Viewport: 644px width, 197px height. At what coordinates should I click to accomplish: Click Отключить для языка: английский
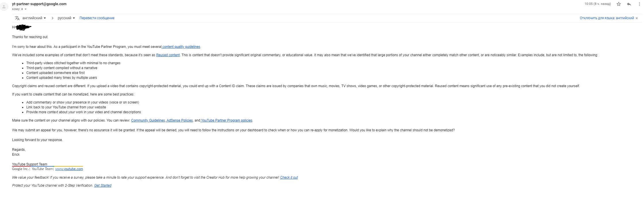point(607,18)
